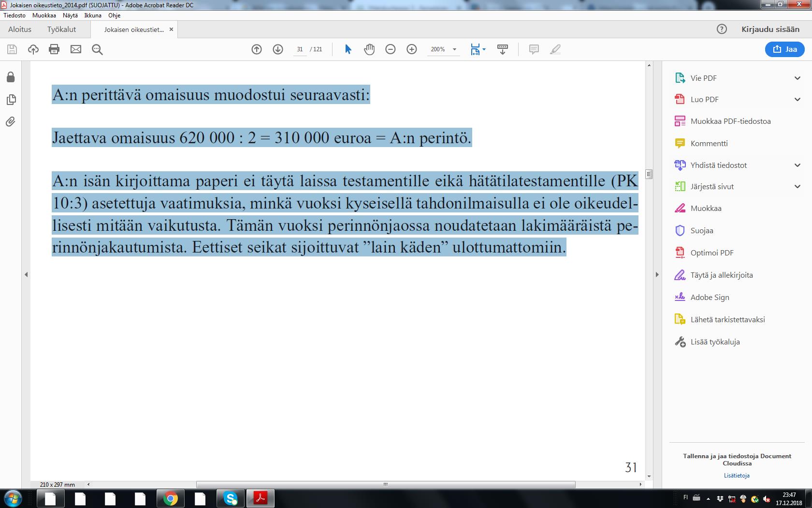Click the zoom in plus icon
Screen dimensions: 812x508
(x=412, y=49)
